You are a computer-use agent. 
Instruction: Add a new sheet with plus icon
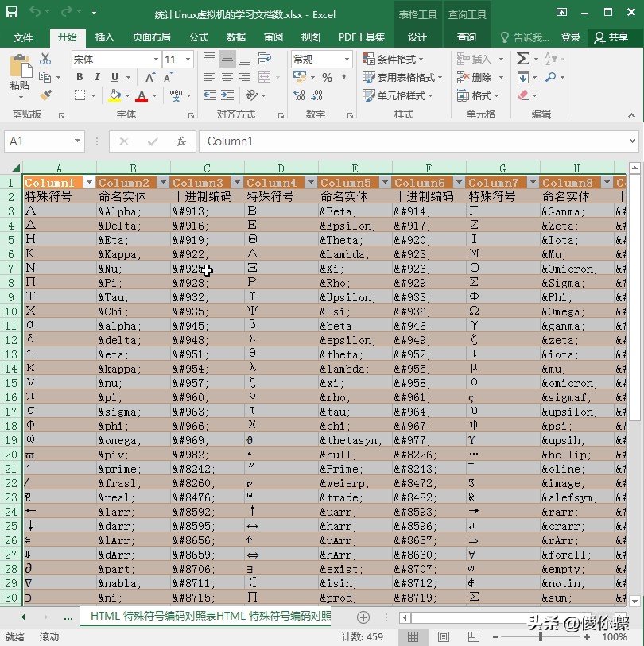pos(363,617)
